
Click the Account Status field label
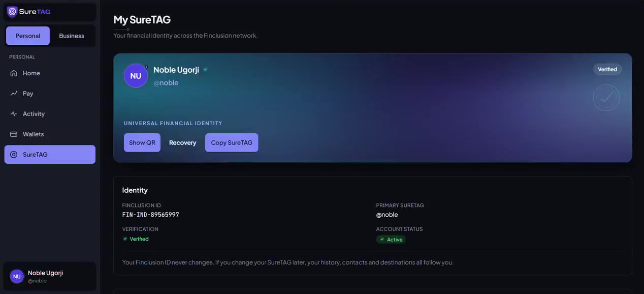399,229
